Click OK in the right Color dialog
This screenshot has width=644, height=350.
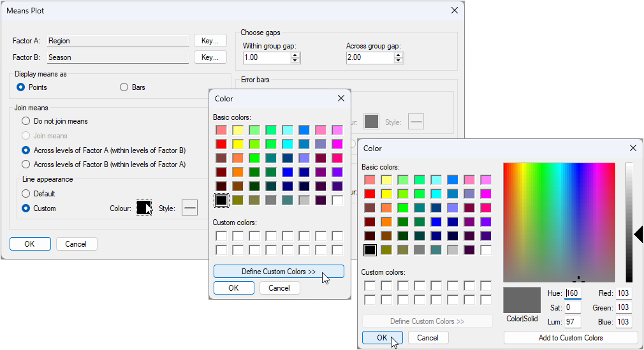pyautogui.click(x=383, y=338)
